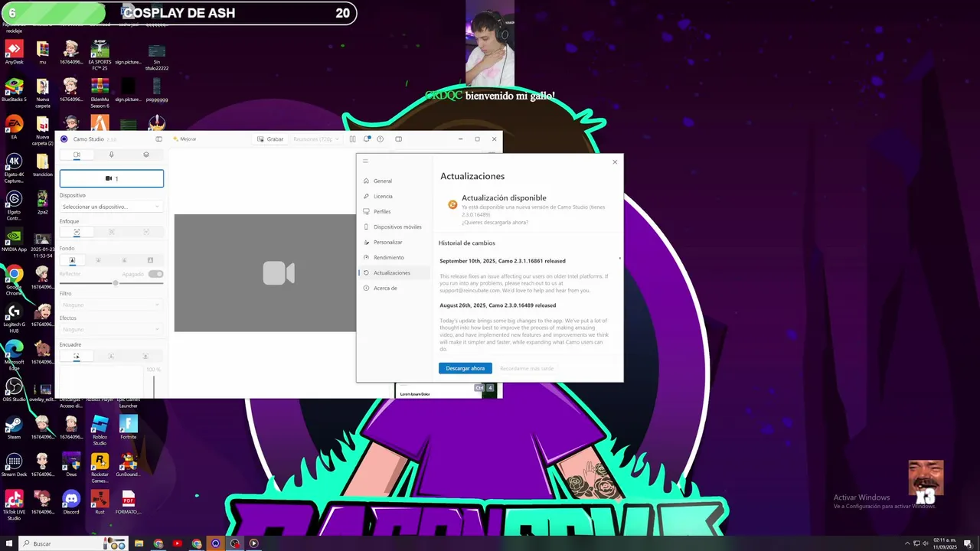
Task: Open the video tab in Camo Studio
Action: [77, 155]
